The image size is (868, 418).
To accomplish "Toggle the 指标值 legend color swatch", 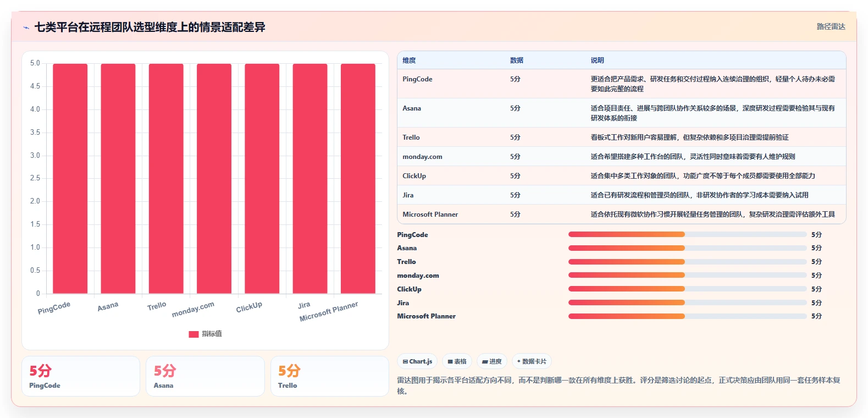I will point(193,334).
